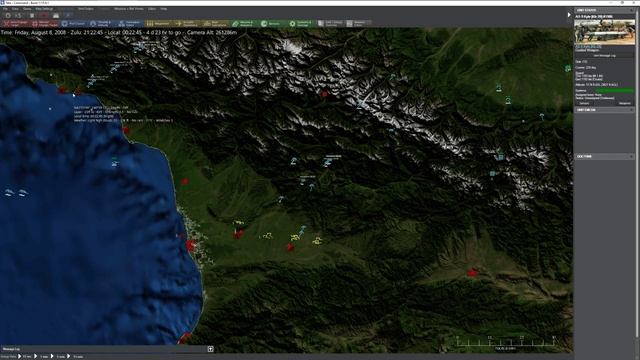Expand the DOCTRINE panel
Image resolution: width=640 pixels, height=360 pixels.
(x=605, y=156)
